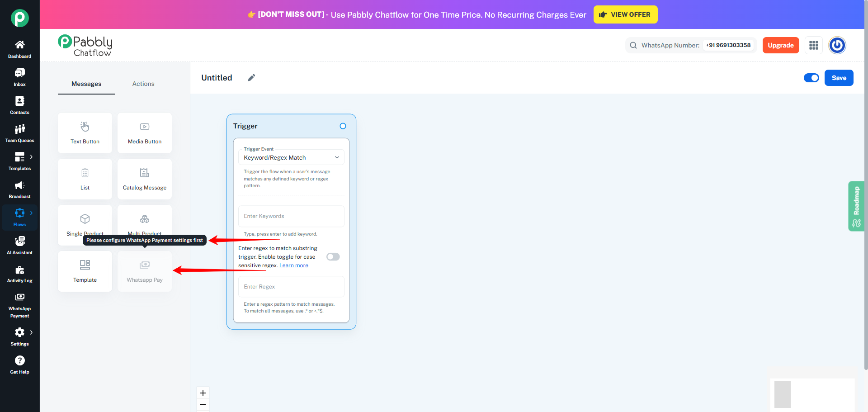
Task: Select the Whatsapp Pay block
Action: (x=145, y=271)
